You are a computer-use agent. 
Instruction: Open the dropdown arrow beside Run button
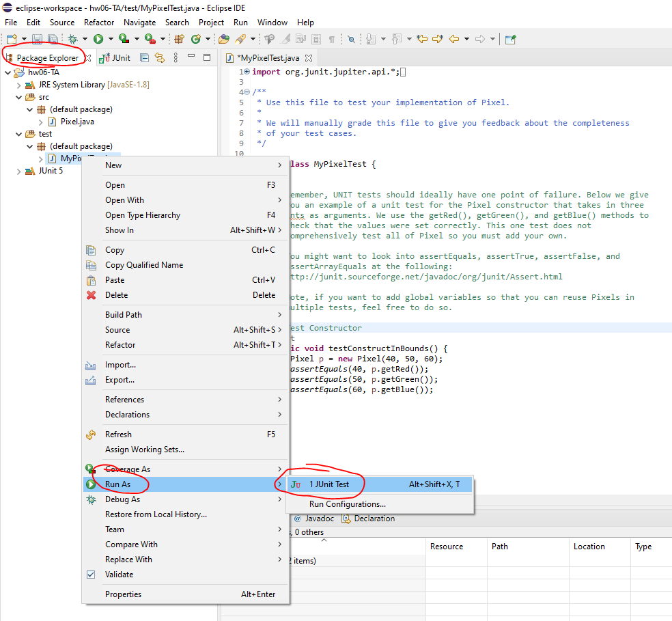[111, 39]
